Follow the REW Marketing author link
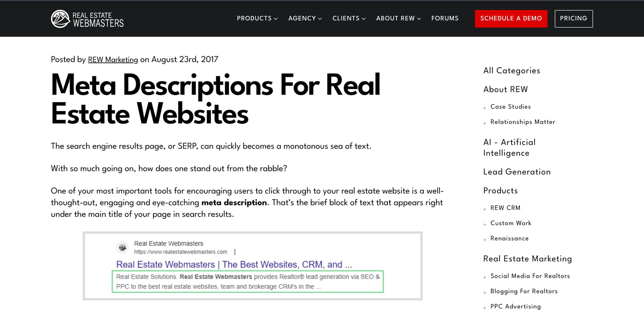 coord(113,59)
